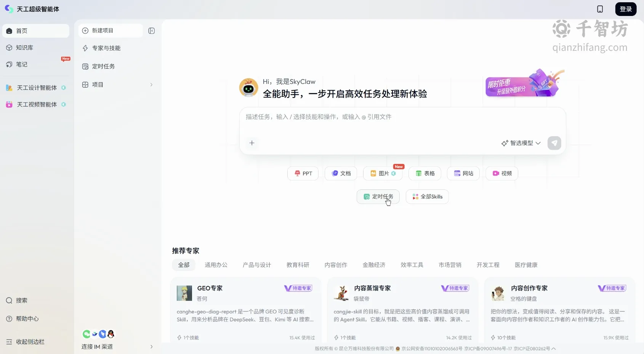The image size is (644, 354).
Task: Click the 内容蒸馏专家 kangaroo avatar
Action: coord(341,293)
